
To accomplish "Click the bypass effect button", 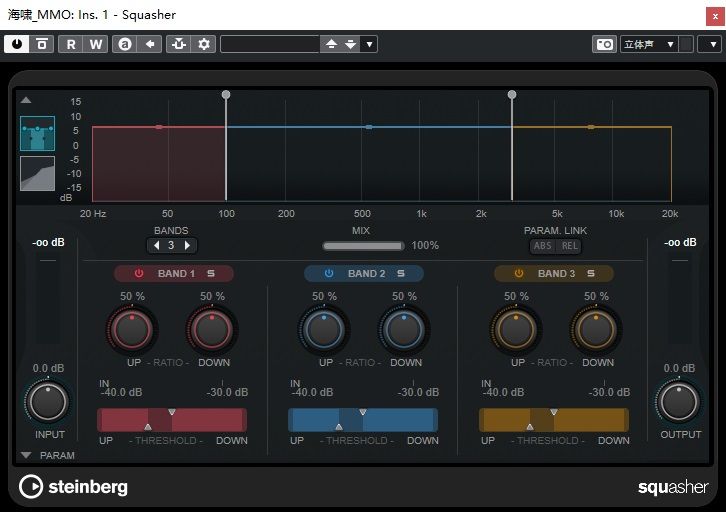I will coord(42,44).
